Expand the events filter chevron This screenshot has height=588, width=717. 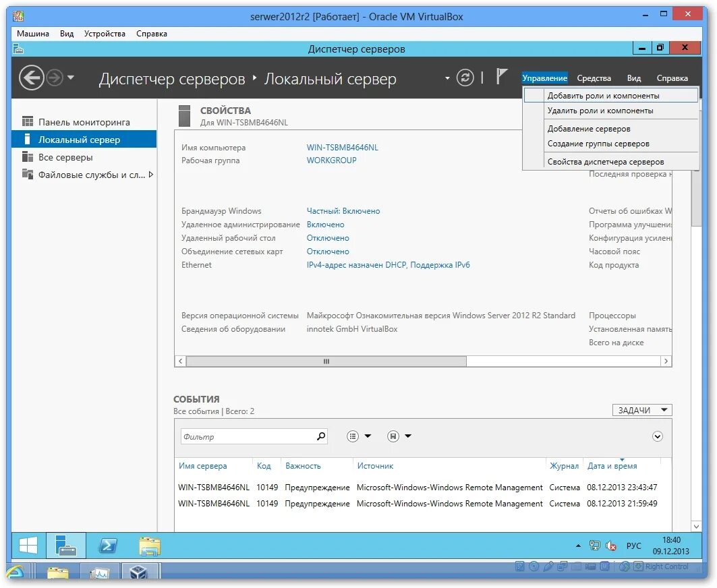coord(657,436)
